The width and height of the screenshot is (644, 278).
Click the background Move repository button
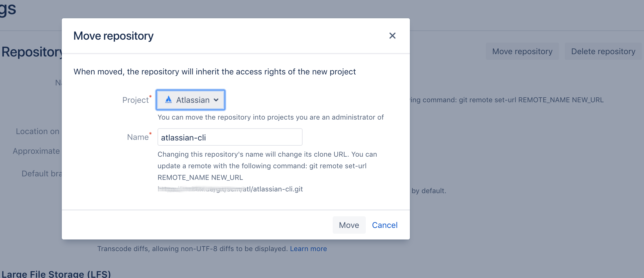pos(522,51)
